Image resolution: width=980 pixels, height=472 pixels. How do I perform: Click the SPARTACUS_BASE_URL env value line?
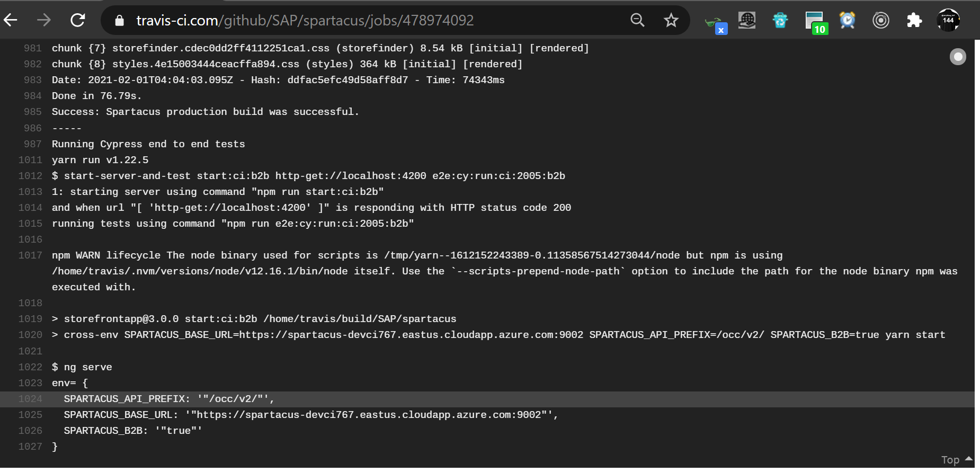(311, 415)
